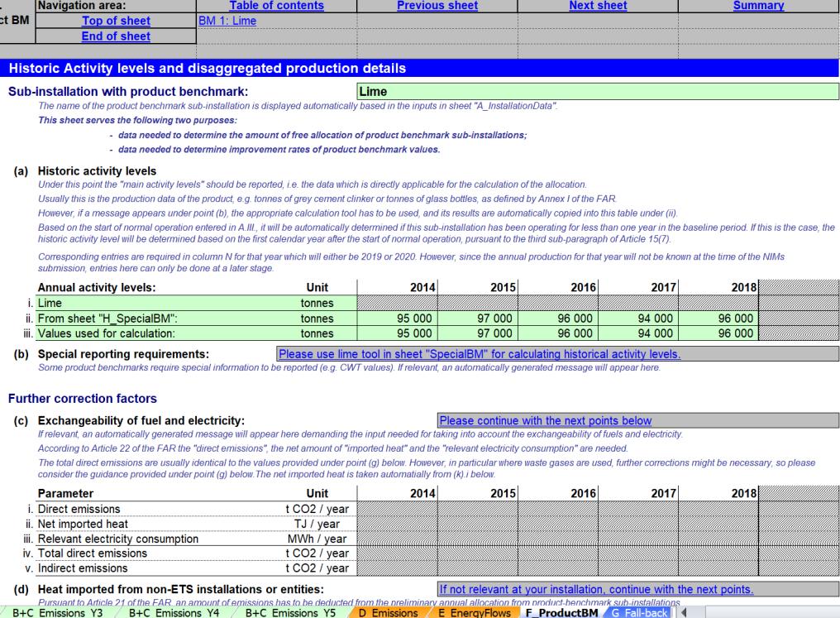Click the 'MWh / year' unit cell
Screen dimensions: 840x618
317,539
